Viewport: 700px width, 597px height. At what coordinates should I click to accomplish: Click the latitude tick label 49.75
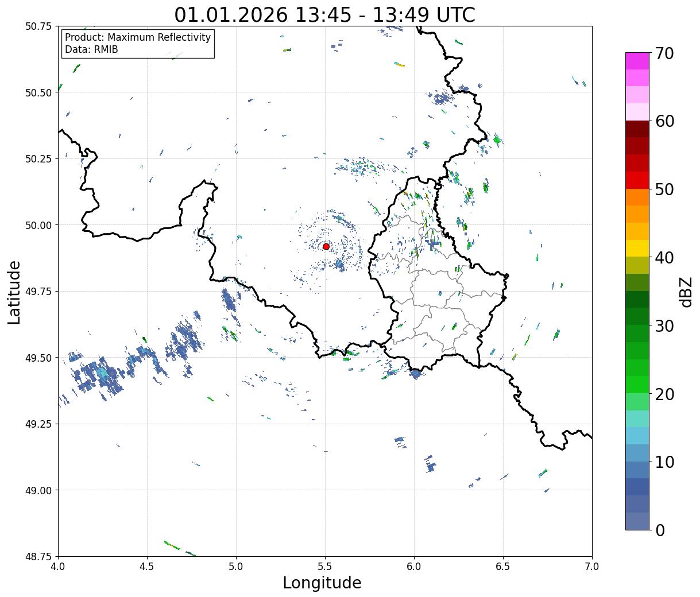(38, 292)
